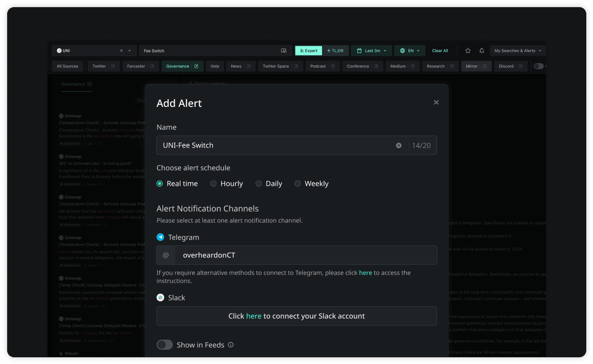Click the alert Name input field

[297, 145]
